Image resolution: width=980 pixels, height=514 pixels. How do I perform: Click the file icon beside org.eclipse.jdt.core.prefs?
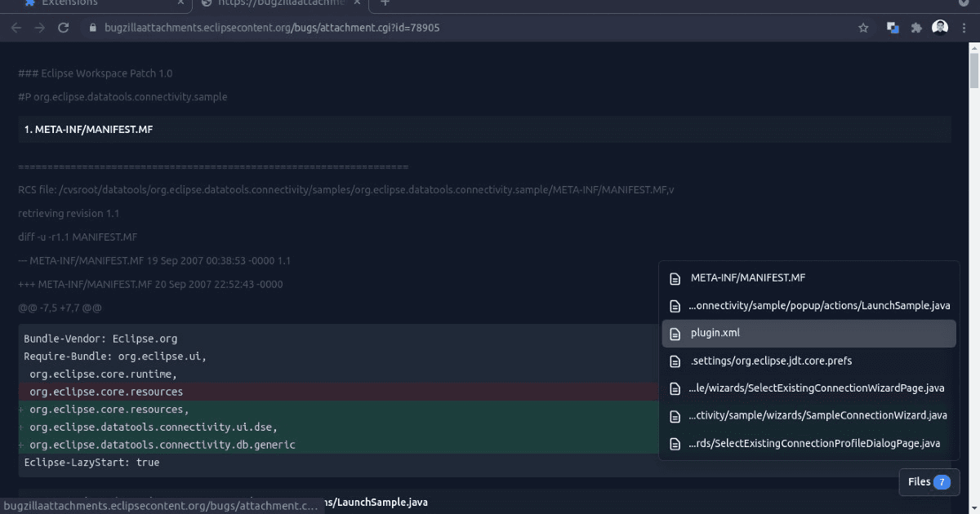(675, 361)
